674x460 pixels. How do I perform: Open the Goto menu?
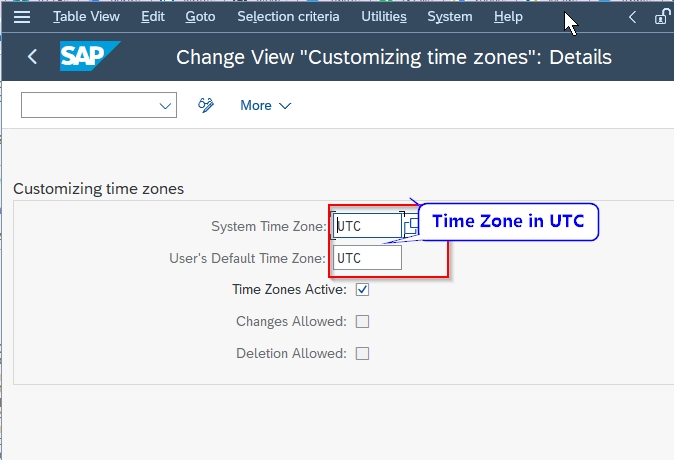tap(201, 17)
